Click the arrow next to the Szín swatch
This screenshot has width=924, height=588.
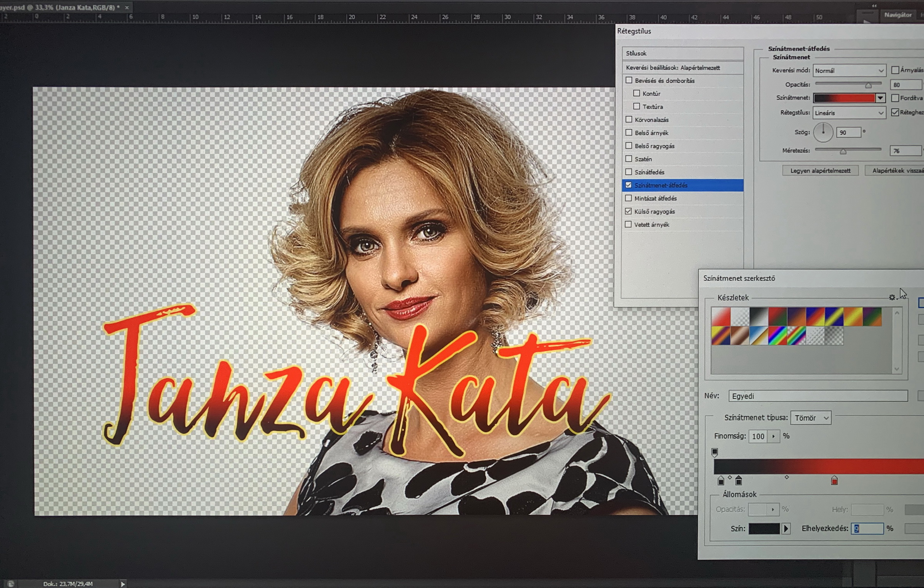(786, 529)
